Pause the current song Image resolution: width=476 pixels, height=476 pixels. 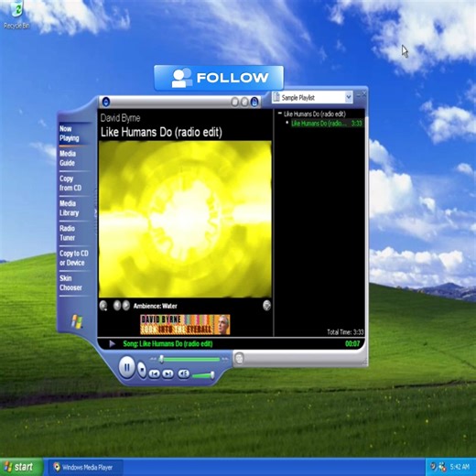click(127, 367)
